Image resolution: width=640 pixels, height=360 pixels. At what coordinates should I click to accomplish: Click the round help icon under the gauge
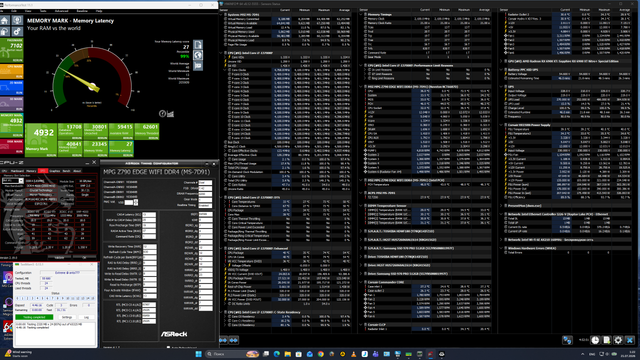click(x=162, y=113)
